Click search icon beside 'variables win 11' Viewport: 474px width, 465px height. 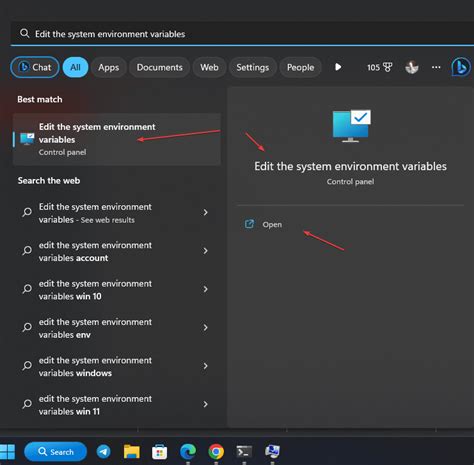tap(27, 404)
